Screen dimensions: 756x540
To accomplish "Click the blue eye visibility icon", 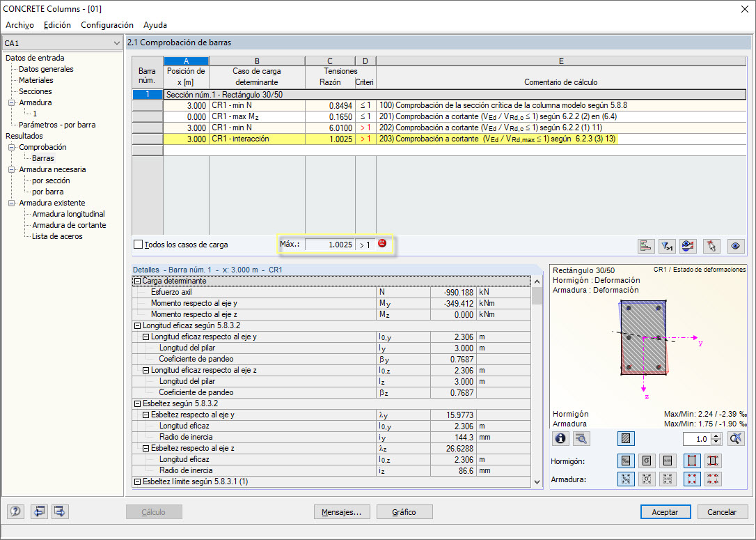I will pyautogui.click(x=736, y=245).
